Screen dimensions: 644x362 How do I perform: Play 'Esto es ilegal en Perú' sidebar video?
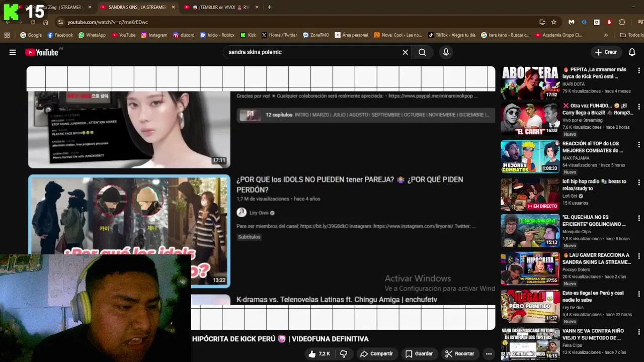530,306
